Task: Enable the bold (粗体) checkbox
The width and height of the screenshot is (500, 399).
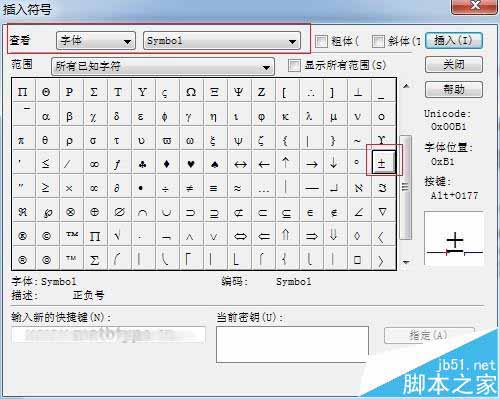Action: pos(321,41)
